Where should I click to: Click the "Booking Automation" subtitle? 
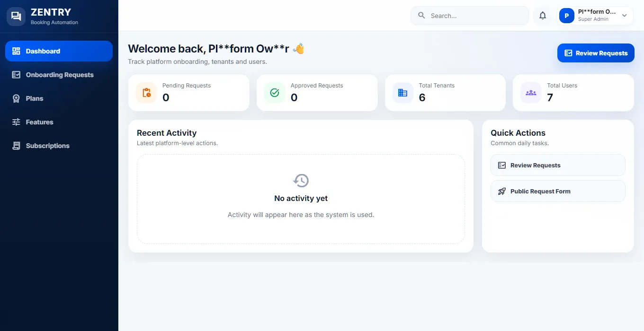tap(54, 22)
